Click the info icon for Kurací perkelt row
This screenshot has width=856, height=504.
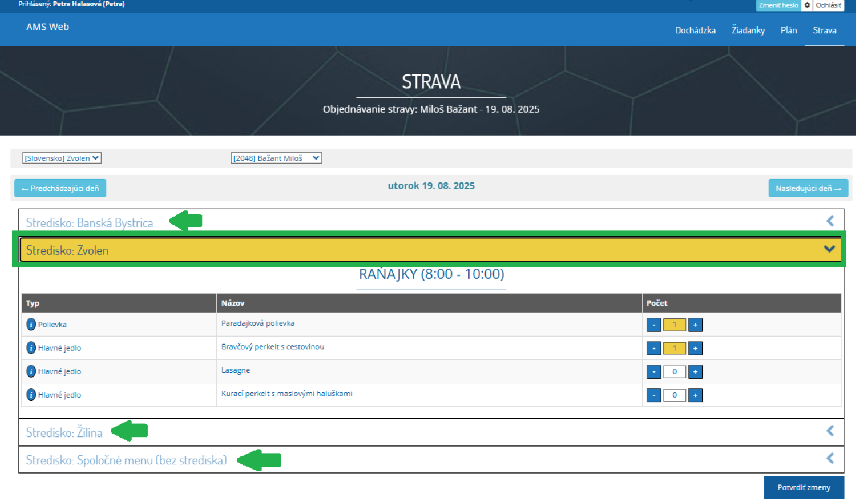pyautogui.click(x=30, y=395)
